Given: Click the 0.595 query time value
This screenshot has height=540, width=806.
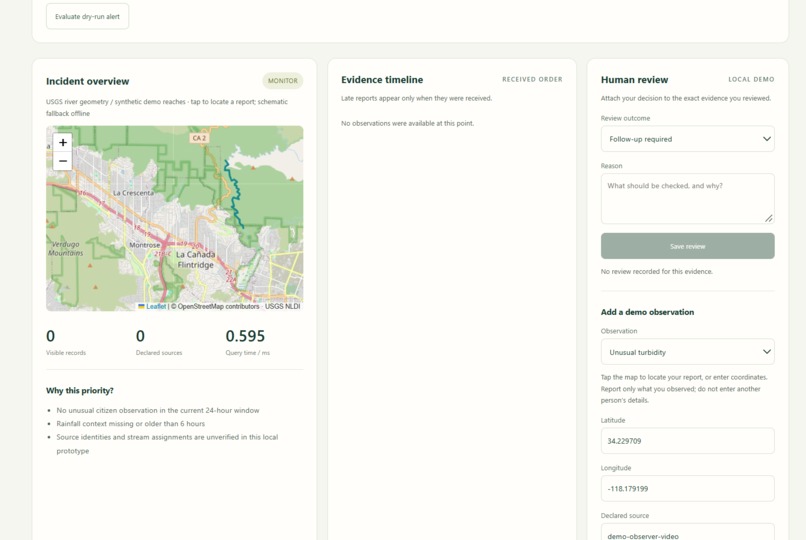Looking at the screenshot, I should click(x=245, y=336).
